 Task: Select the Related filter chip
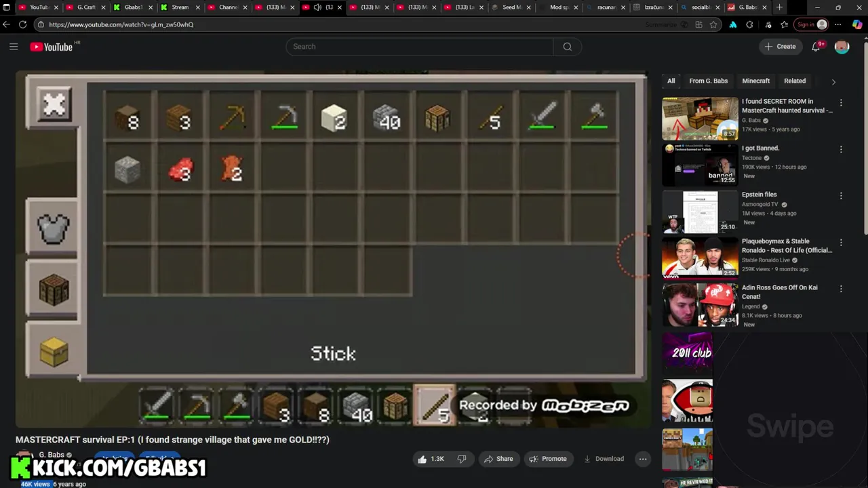click(x=795, y=81)
